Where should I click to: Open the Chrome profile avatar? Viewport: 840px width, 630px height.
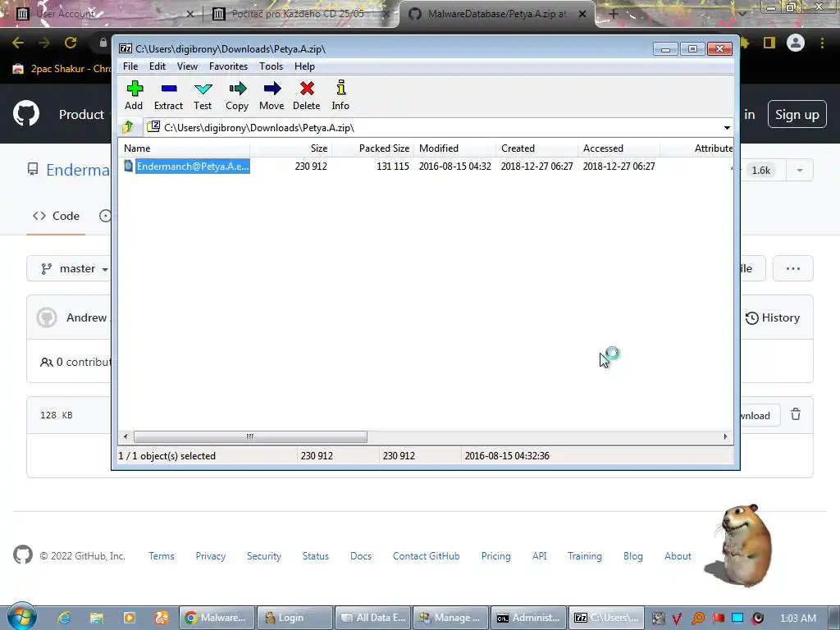[x=796, y=43]
